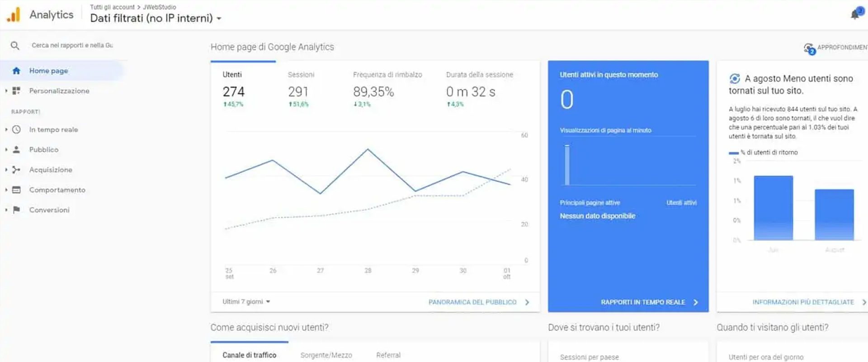The image size is (868, 362).
Task: Open the Approfondimenti insights icon
Action: point(809,48)
